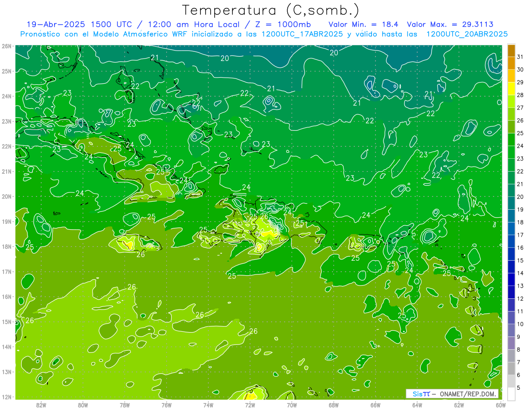Viewport: 532px width, 411px height.
Task: Click the title "Temperatura (C,somb.)"
Action: 270,11
